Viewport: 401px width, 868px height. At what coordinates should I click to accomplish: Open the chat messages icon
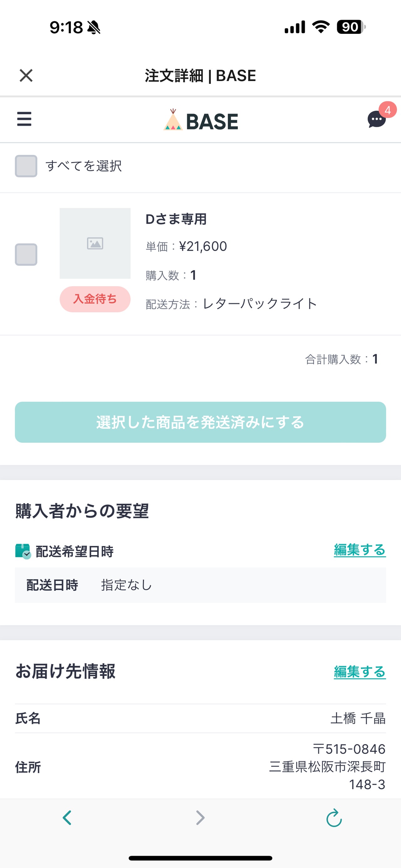coord(376,119)
